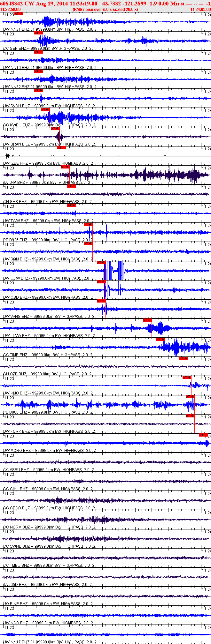This screenshot has width=211, height=644.
Task: Click the UW.NN32 EHZ.01 station label
Action: [18, 87]
